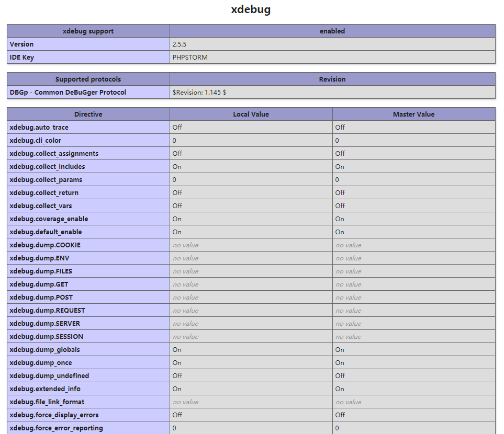Click the 'Revision' column header
This screenshot has height=434, width=504.
332,79
